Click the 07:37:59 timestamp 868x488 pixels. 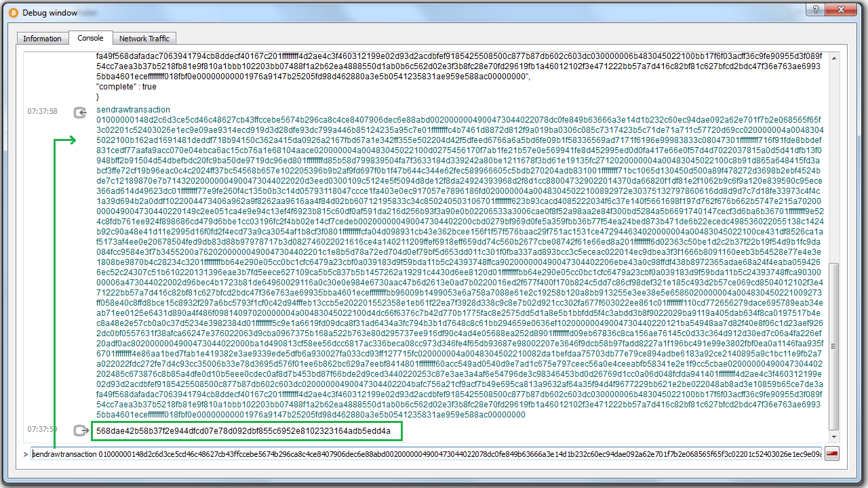pos(42,429)
